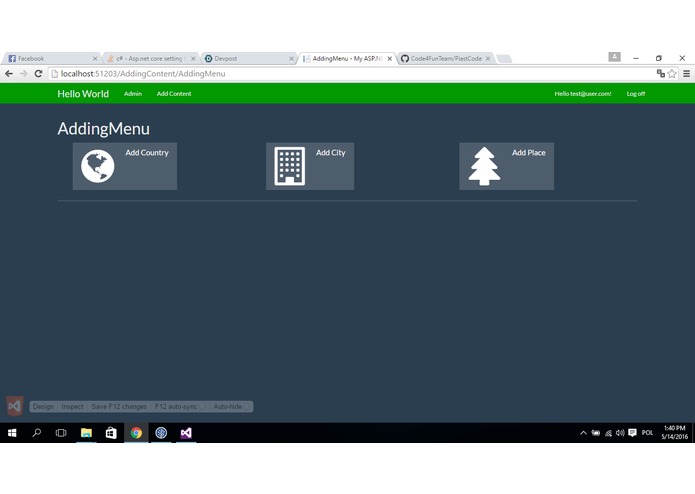This screenshot has width=695, height=494.
Task: Click the tree icon on Add Place
Action: click(484, 166)
